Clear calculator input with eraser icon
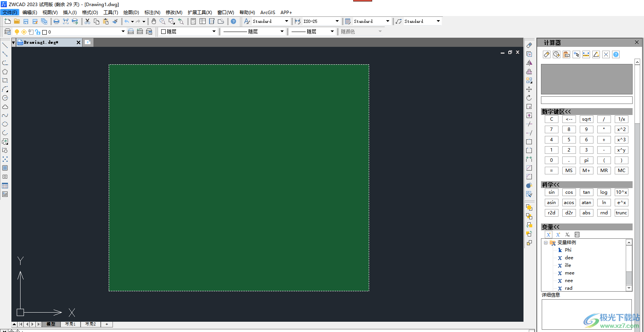 point(547,54)
